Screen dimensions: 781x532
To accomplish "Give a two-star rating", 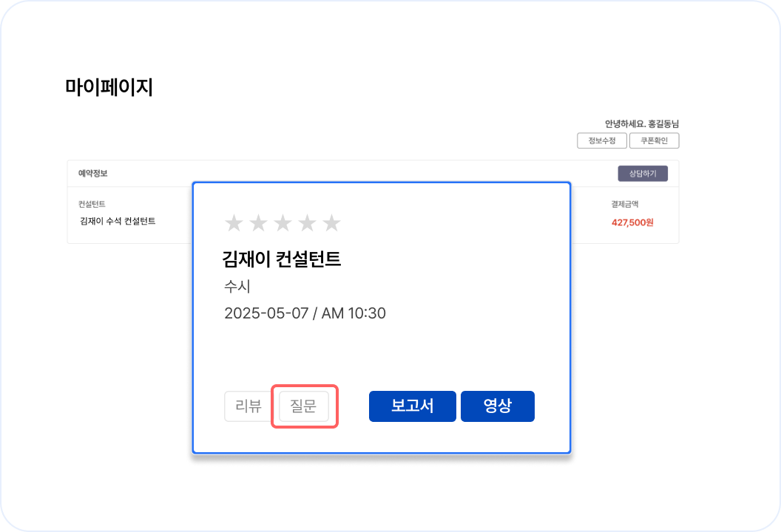I will (257, 222).
